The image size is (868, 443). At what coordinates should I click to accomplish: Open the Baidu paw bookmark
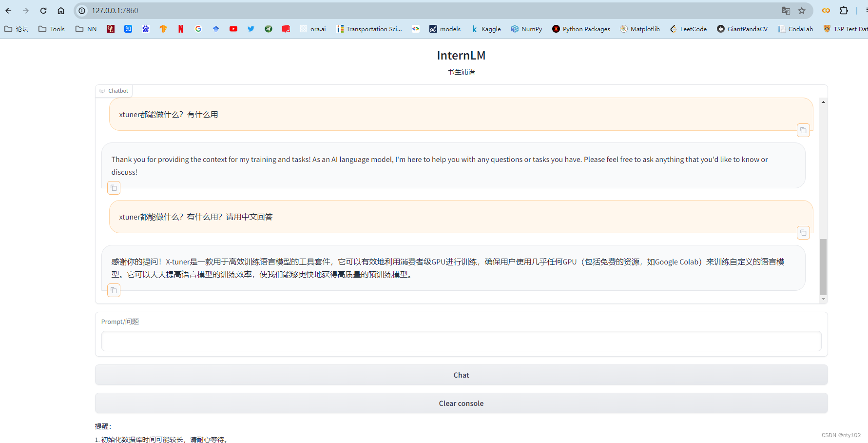click(x=146, y=29)
